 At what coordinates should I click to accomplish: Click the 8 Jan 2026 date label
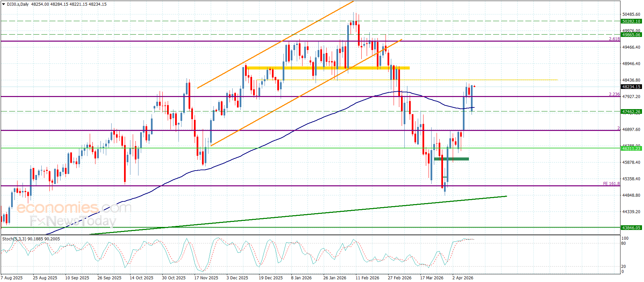point(301,278)
